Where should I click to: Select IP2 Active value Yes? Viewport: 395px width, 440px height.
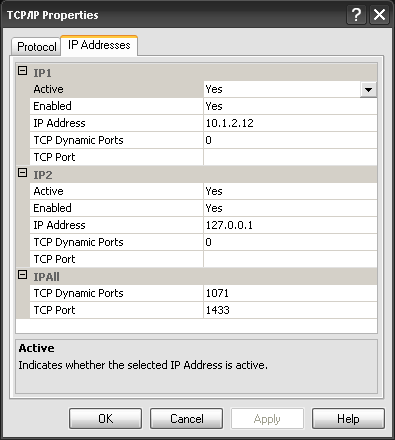point(290,191)
